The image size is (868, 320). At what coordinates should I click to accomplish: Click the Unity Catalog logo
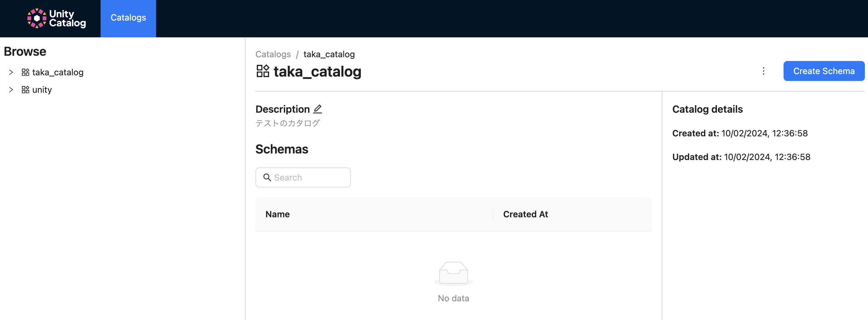(x=56, y=18)
